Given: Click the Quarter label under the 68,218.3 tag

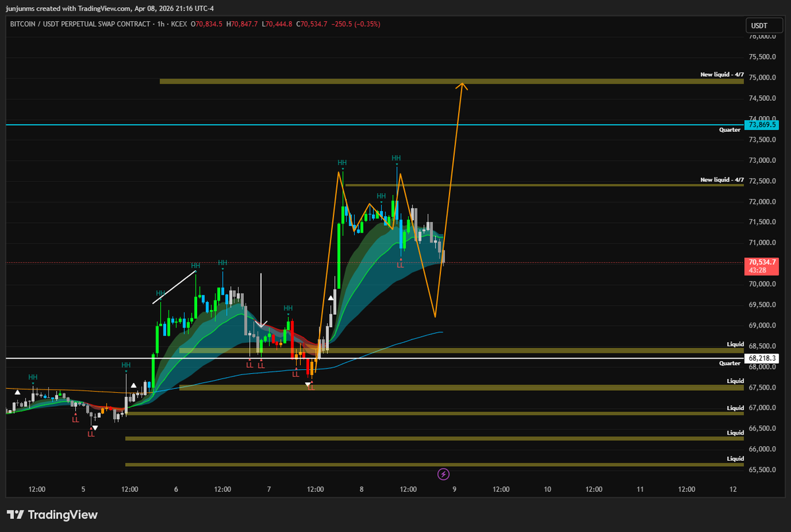Looking at the screenshot, I should tap(730, 363).
